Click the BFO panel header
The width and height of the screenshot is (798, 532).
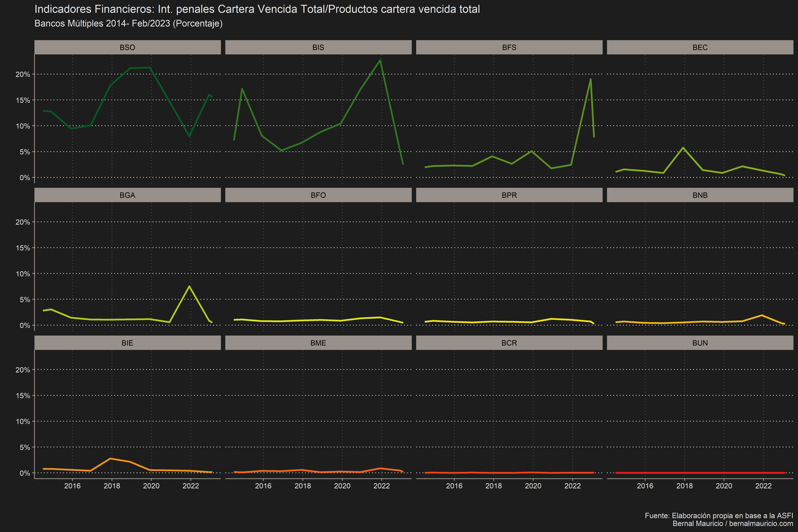[x=318, y=195]
